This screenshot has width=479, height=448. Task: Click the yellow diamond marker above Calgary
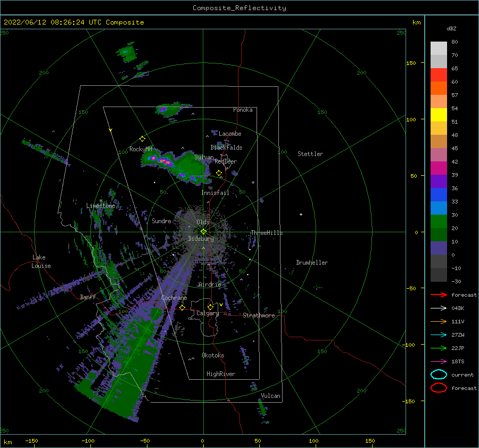210,307
